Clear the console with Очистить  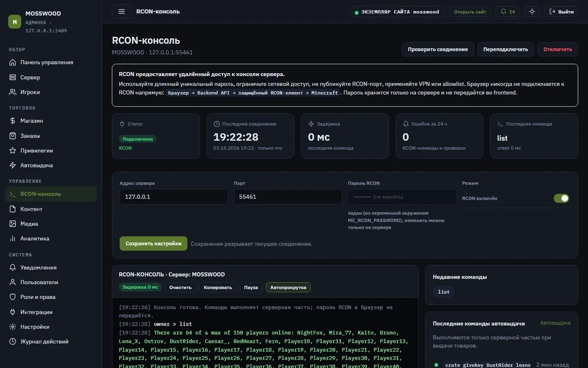(180, 287)
